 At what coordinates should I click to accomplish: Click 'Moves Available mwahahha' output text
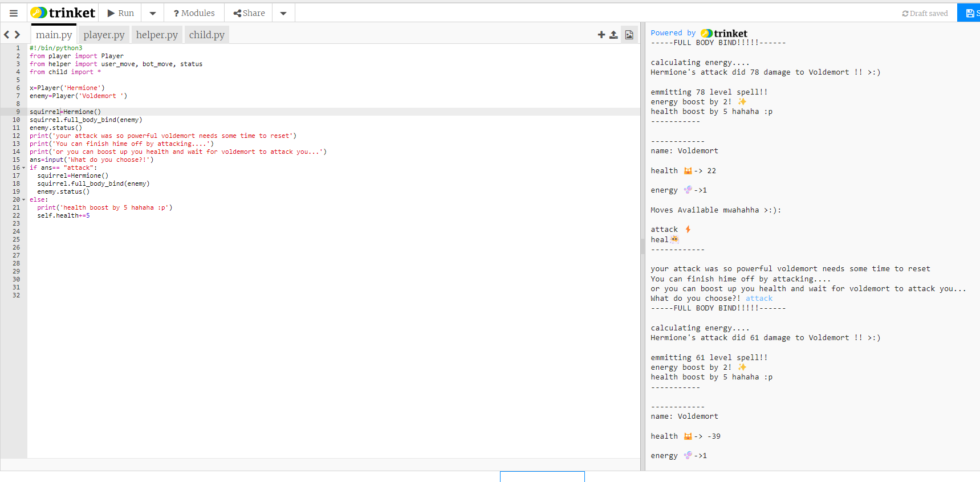(x=715, y=210)
